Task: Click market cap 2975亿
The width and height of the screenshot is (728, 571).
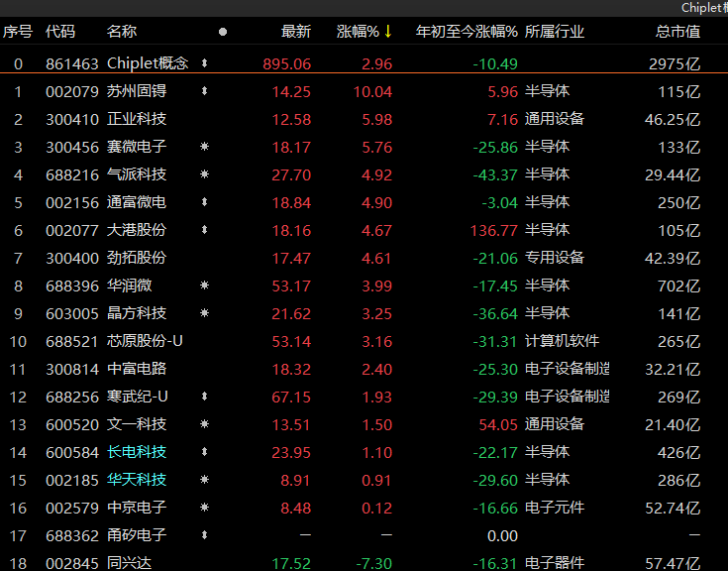Action: (675, 63)
